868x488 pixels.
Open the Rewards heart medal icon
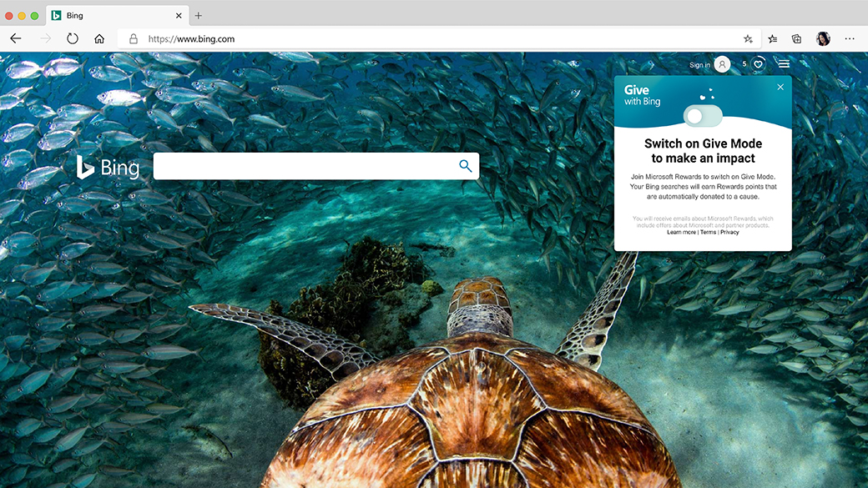[759, 64]
